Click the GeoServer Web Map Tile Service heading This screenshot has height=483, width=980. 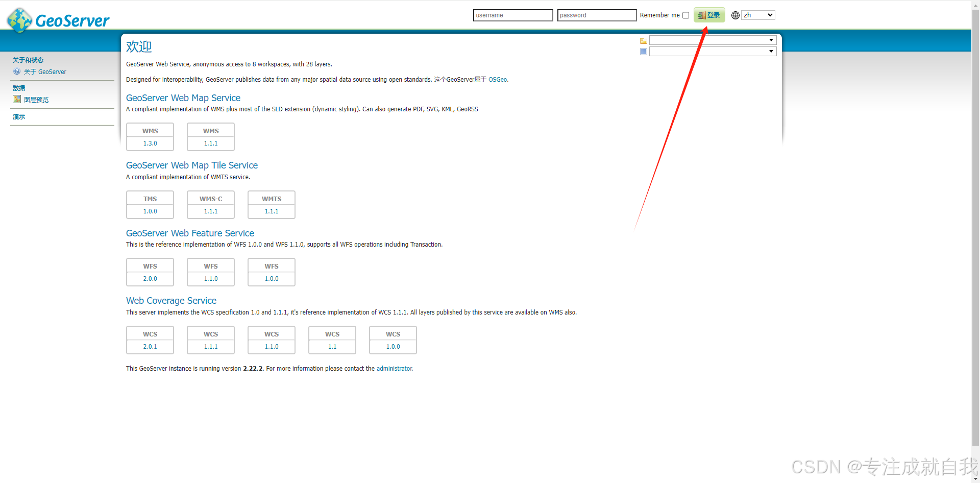pos(192,165)
